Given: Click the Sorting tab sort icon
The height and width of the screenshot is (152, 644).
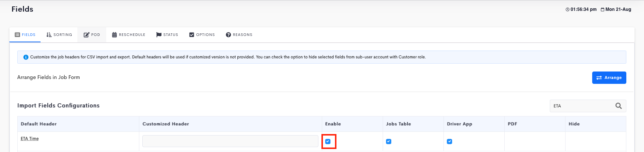Looking at the screenshot, I should (49, 35).
